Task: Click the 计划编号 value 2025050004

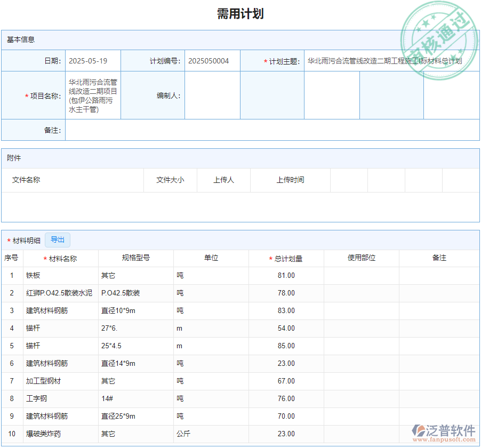Action: [211, 61]
